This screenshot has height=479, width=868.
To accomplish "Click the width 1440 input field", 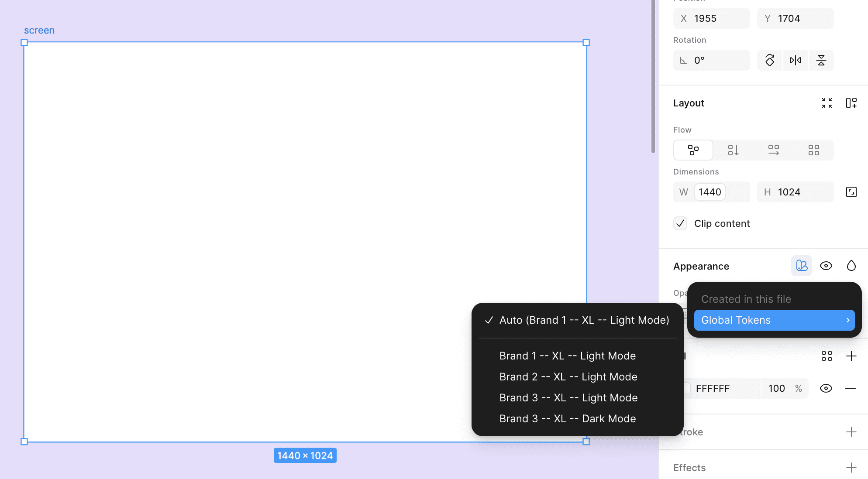I will pyautogui.click(x=710, y=192).
